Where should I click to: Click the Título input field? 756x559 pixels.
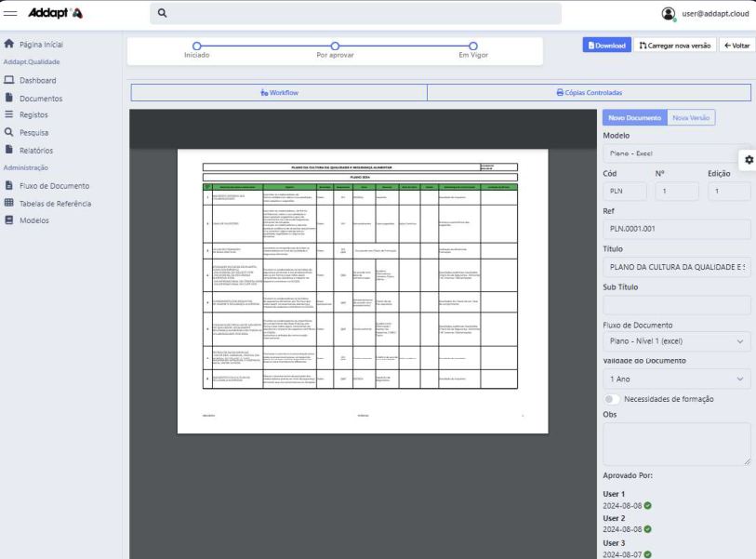(x=676, y=267)
